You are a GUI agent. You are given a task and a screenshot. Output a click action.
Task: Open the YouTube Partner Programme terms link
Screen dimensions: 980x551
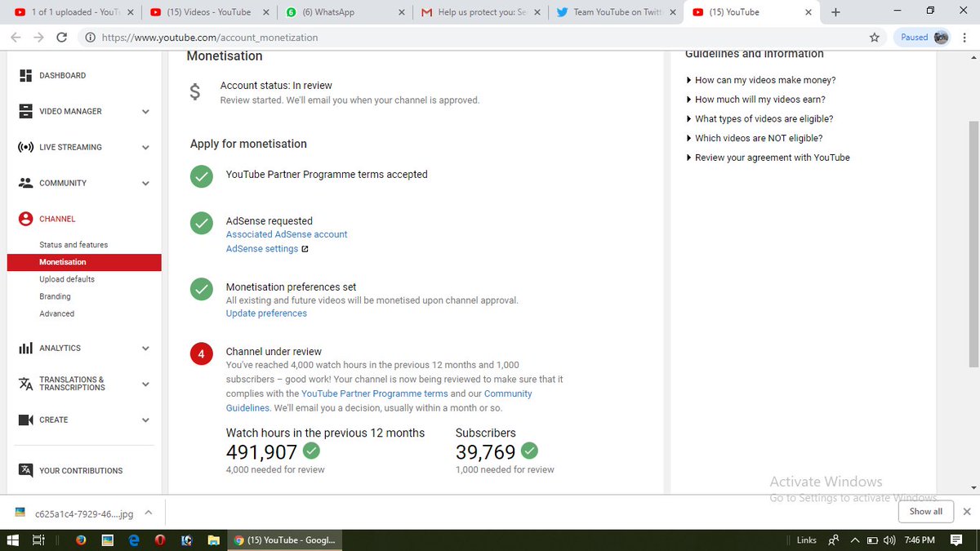(375, 393)
